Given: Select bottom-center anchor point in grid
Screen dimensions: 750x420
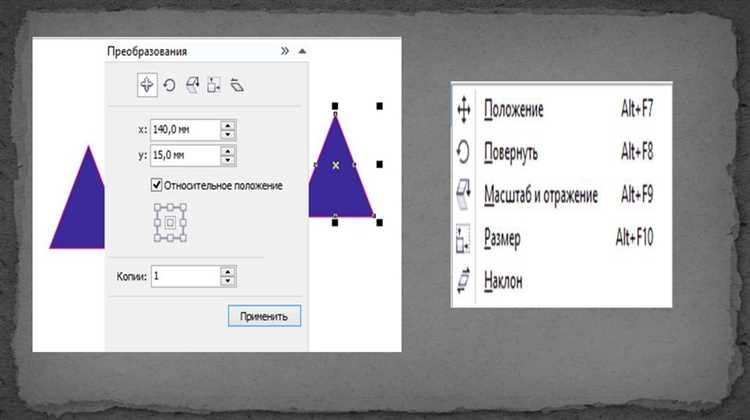Looking at the screenshot, I should [170, 237].
